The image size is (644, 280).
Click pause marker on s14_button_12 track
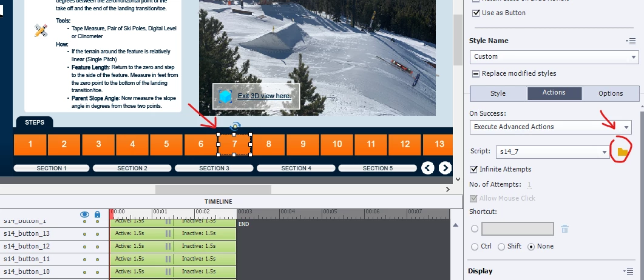[168, 246]
